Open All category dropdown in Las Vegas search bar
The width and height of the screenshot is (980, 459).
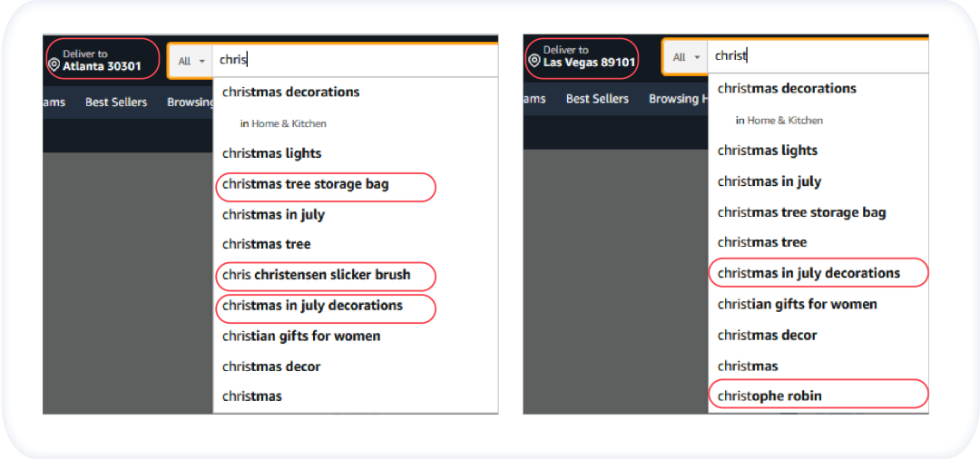pyautogui.click(x=686, y=57)
